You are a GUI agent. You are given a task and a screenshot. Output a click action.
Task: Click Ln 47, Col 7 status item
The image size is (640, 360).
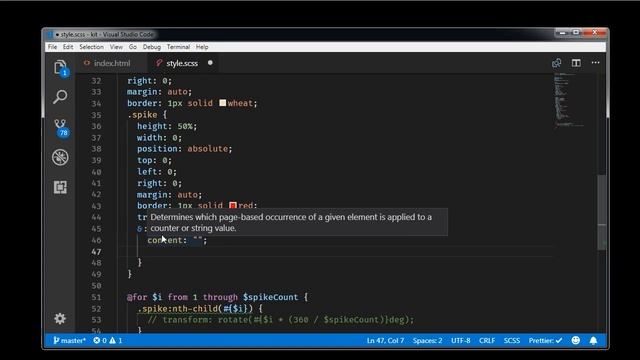[385, 340]
